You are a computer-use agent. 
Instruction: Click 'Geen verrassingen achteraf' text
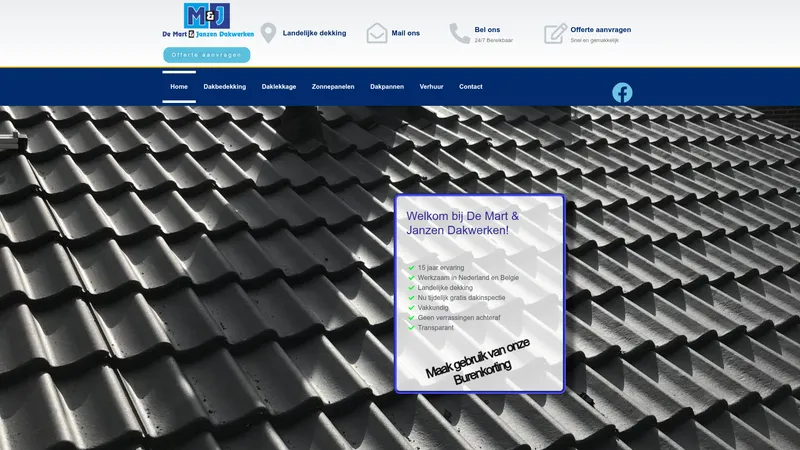[x=459, y=317]
